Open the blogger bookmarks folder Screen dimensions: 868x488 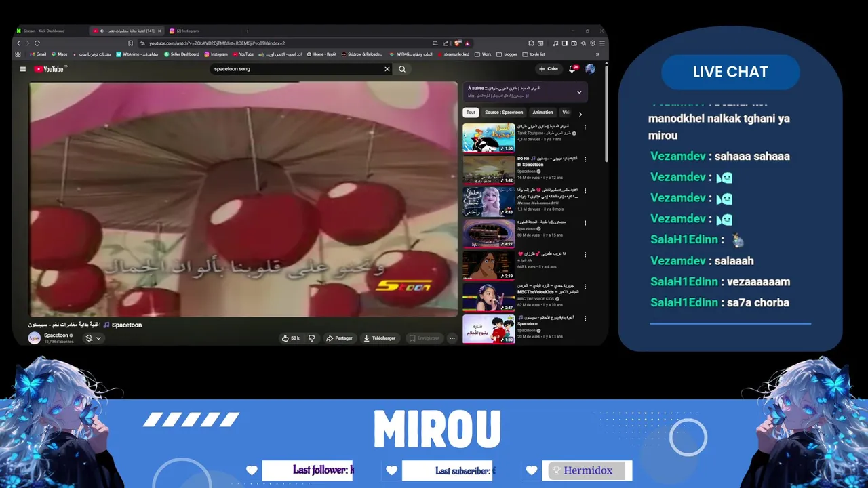tap(507, 54)
